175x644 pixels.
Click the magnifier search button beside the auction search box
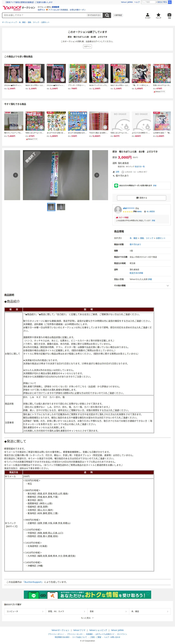pos(107,15)
